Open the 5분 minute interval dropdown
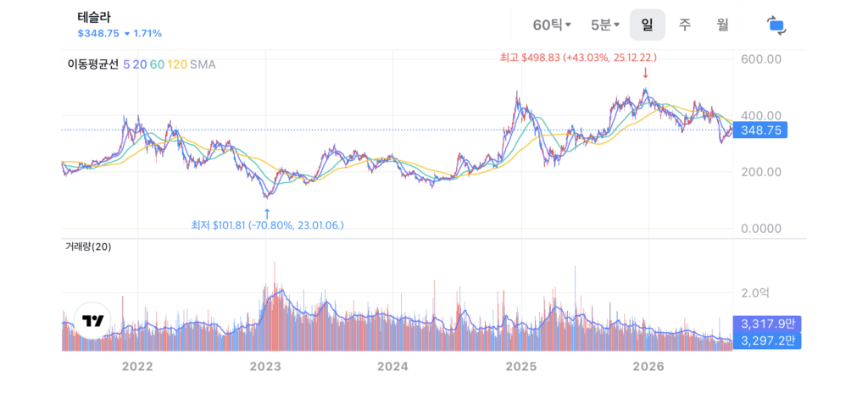The height and width of the screenshot is (399, 868). [x=605, y=25]
